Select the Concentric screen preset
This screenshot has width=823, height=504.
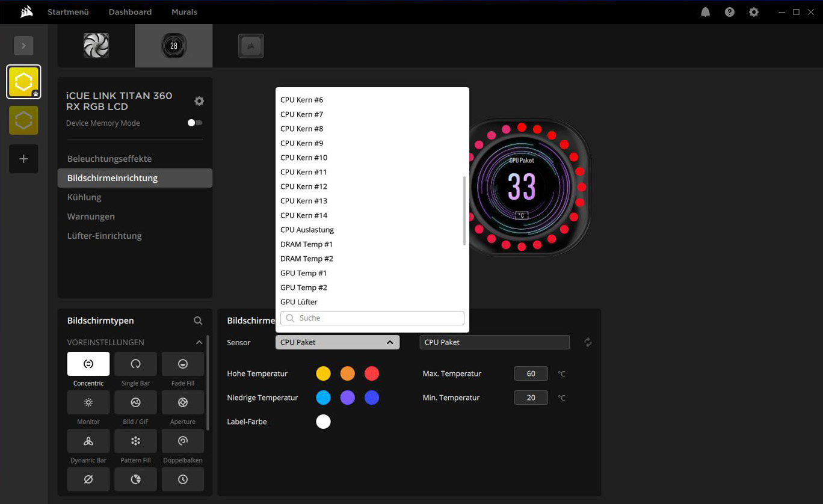(88, 364)
